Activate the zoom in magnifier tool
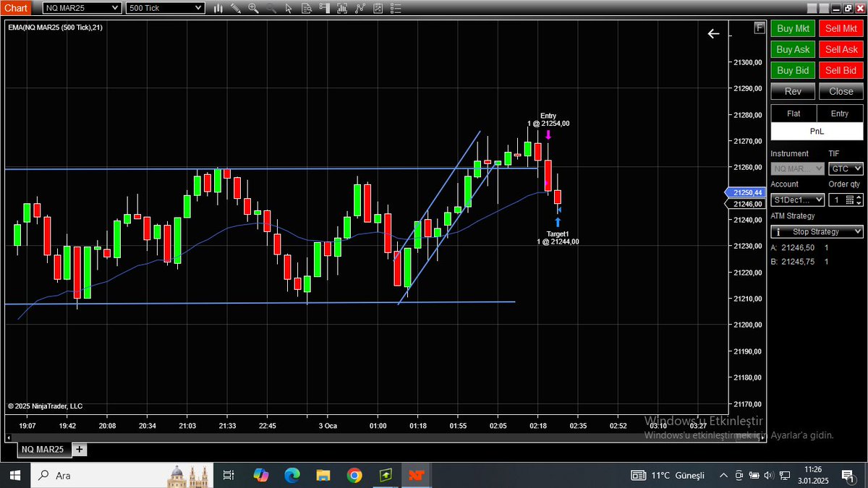The width and height of the screenshot is (868, 488). click(x=253, y=9)
